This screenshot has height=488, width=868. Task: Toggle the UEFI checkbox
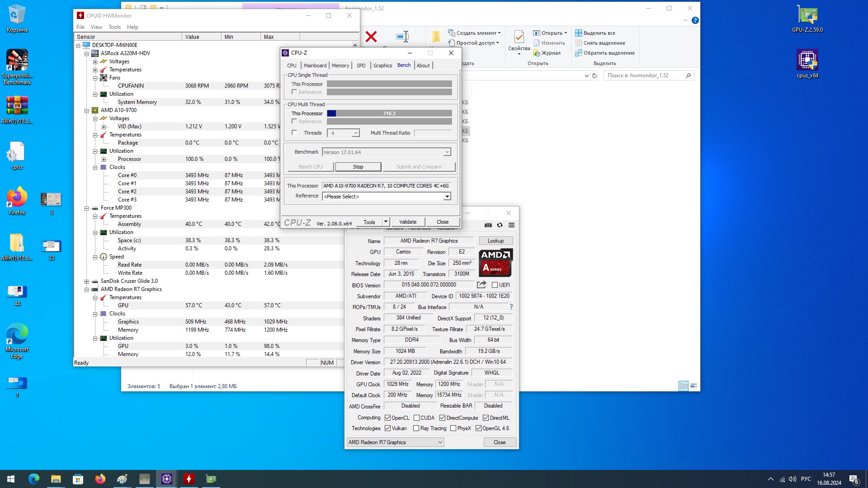[x=495, y=285]
